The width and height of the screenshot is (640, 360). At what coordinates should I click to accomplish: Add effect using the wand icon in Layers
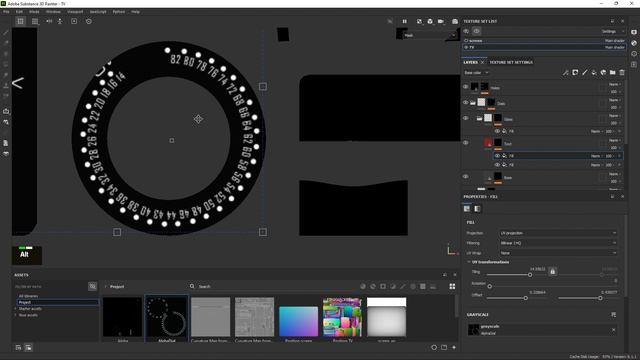click(x=565, y=73)
